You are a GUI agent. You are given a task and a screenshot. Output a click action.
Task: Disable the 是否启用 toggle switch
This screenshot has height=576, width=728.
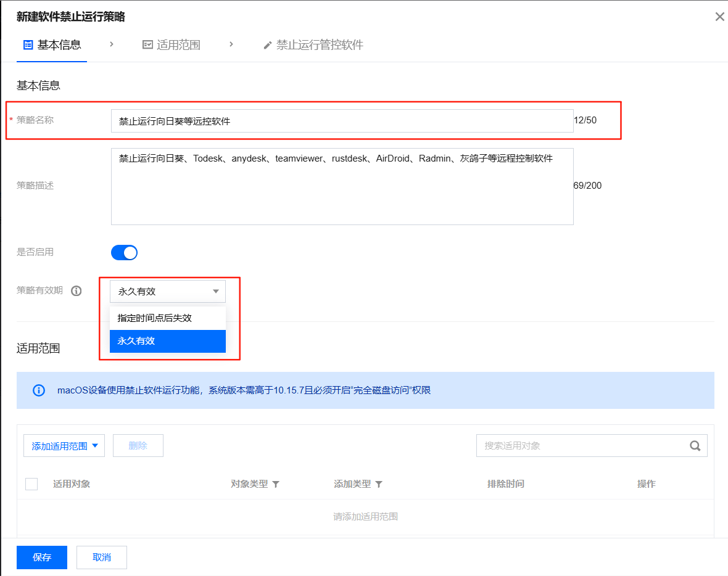124,252
